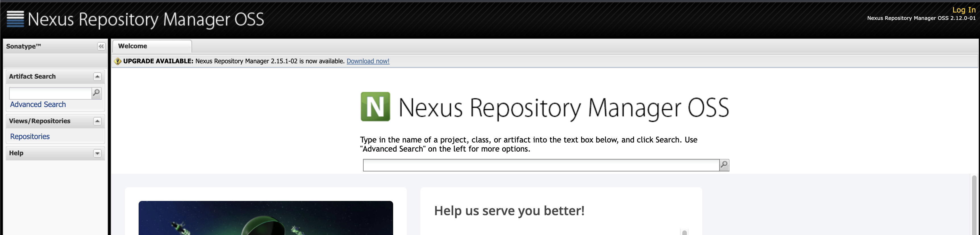Click the main search magnifier button
The width and height of the screenshot is (980, 235).
[724, 165]
